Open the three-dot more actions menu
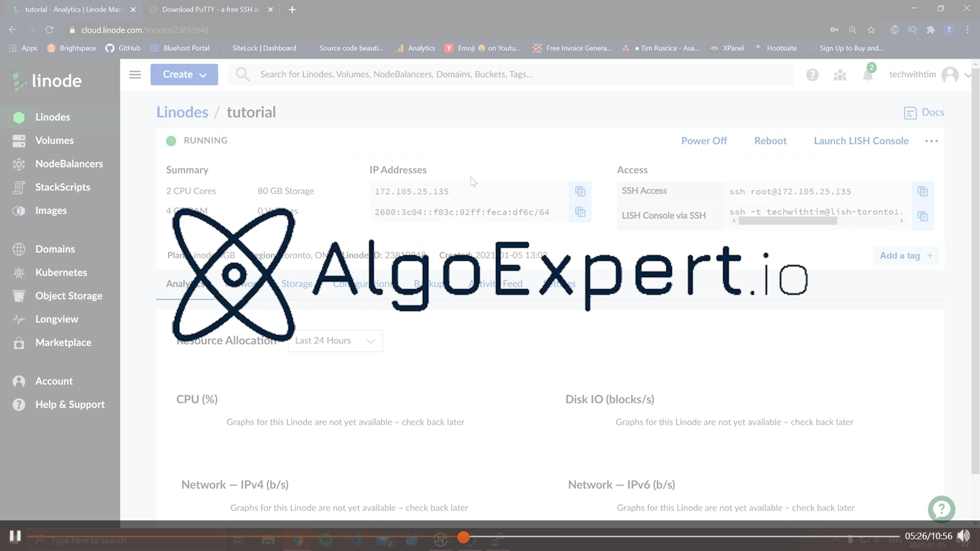This screenshot has height=551, width=980. [x=931, y=141]
